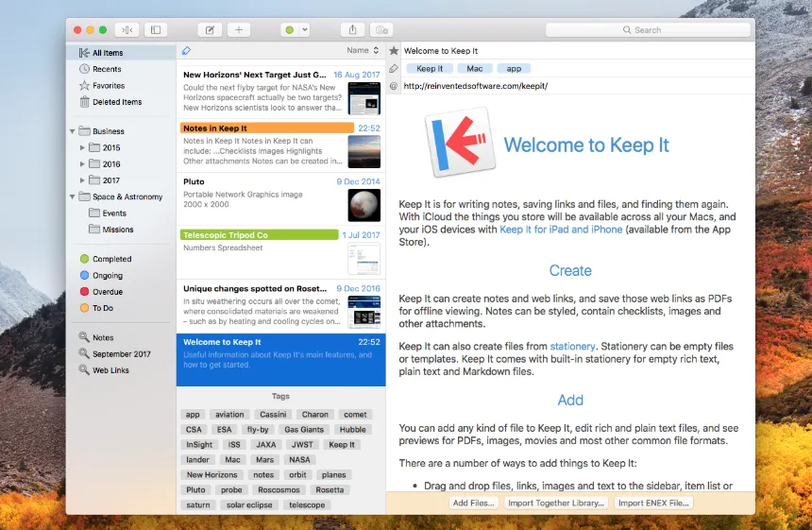Screen dimensions: 812x530
Task: Expand the 2017 folder disclosure triangle
Action: [82, 180]
